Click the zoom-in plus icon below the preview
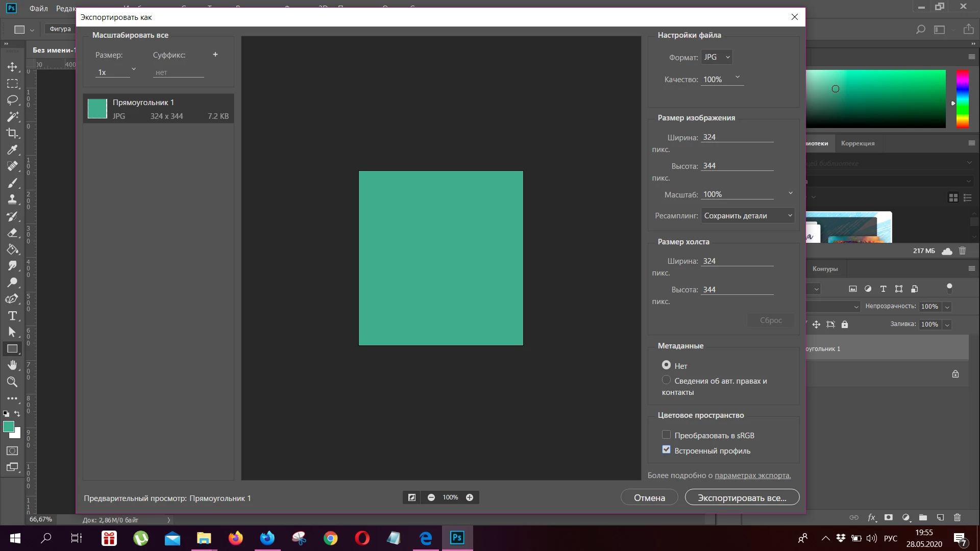 470,497
